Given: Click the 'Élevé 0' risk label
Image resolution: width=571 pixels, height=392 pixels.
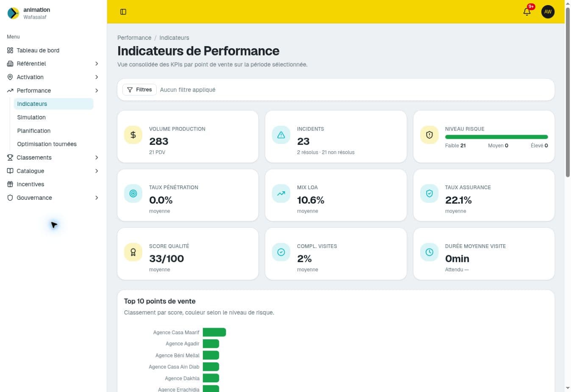Looking at the screenshot, I should coord(539,146).
